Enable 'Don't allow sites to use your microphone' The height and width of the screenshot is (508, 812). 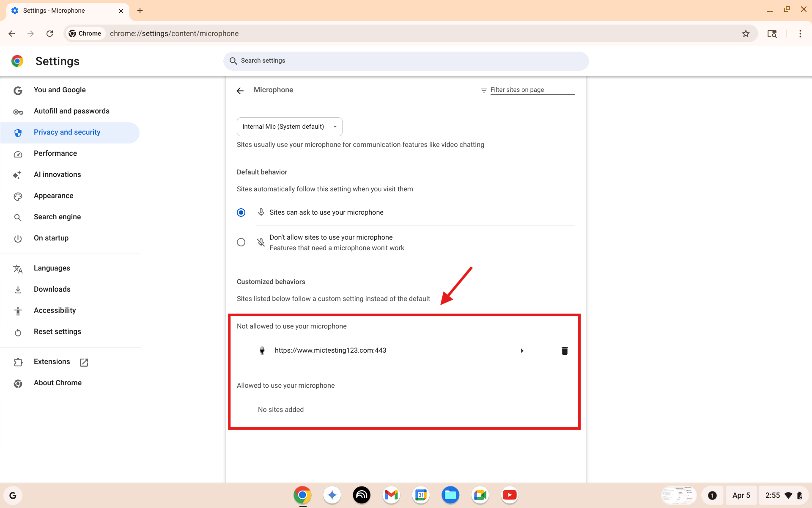(241, 242)
